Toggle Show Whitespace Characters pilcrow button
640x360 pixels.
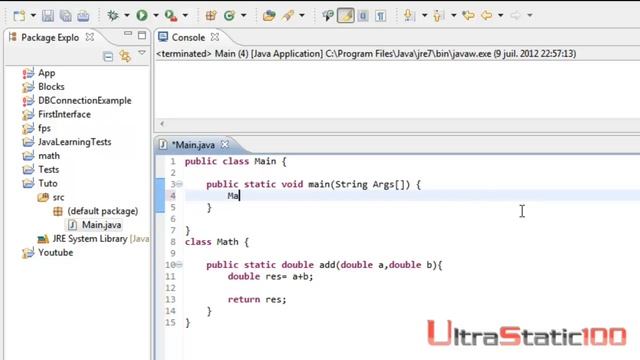380,16
